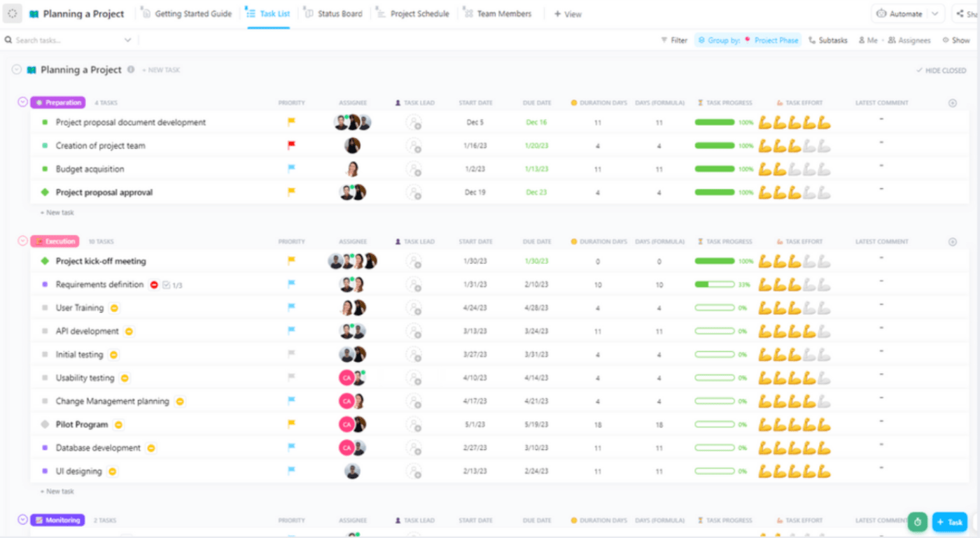Viewport: 980px width, 538px height.
Task: Click the blue + Task button
Action: point(949,522)
